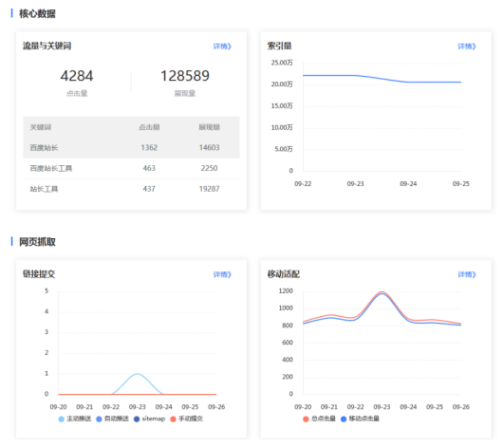Viewport: 503px width, 448px height.
Task: Open 详情 link in 链接提交 card
Action: coord(222,274)
